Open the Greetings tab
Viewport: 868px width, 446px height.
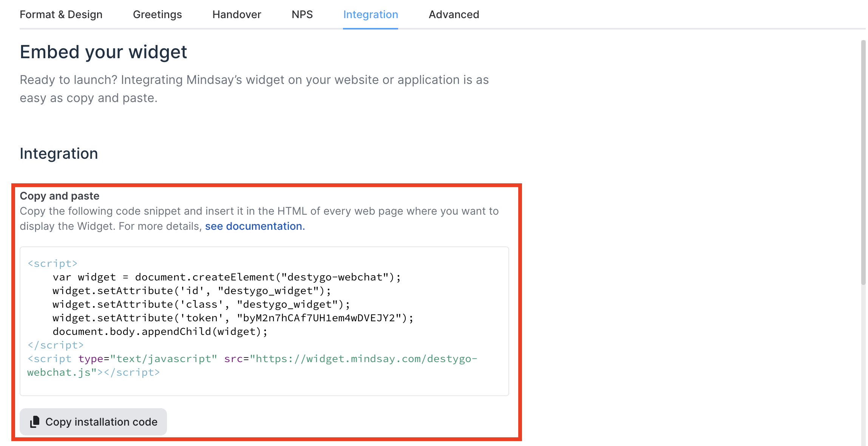(157, 14)
